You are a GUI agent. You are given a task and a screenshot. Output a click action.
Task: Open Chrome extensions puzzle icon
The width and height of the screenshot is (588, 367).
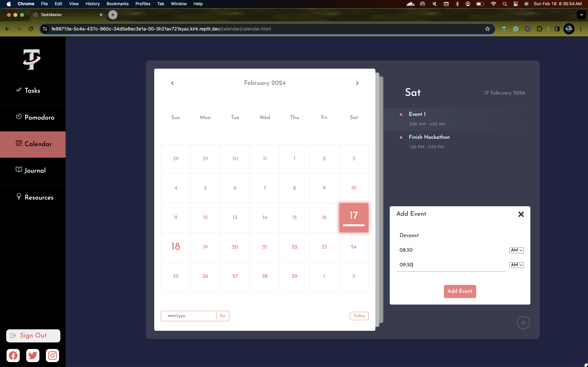click(x=539, y=29)
